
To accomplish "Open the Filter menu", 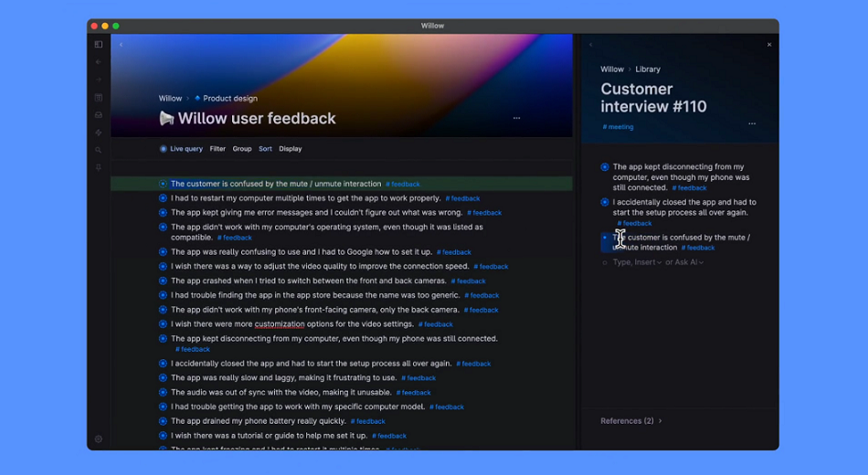I will click(x=217, y=149).
